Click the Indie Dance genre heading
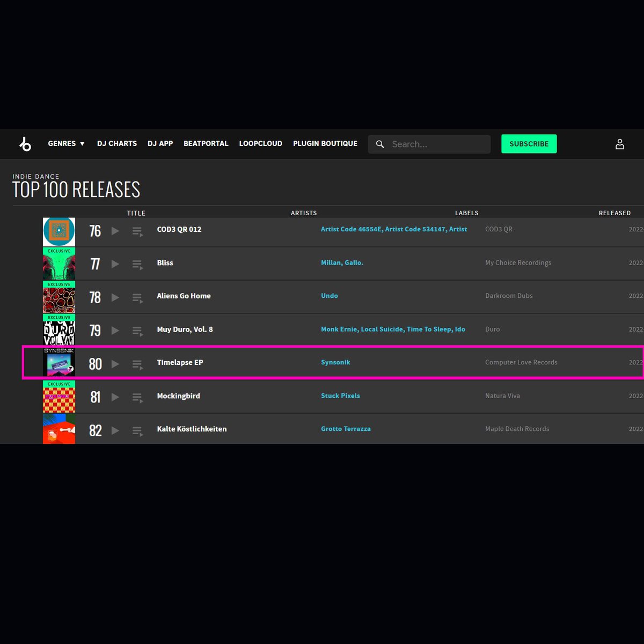Image resolution: width=644 pixels, height=644 pixels. (36, 177)
